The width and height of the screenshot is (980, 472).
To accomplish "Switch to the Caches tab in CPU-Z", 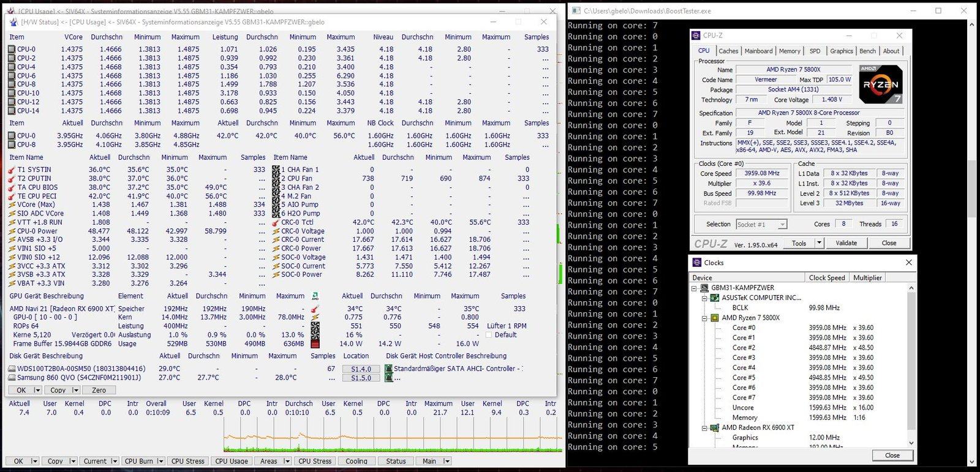I will pyautogui.click(x=728, y=51).
